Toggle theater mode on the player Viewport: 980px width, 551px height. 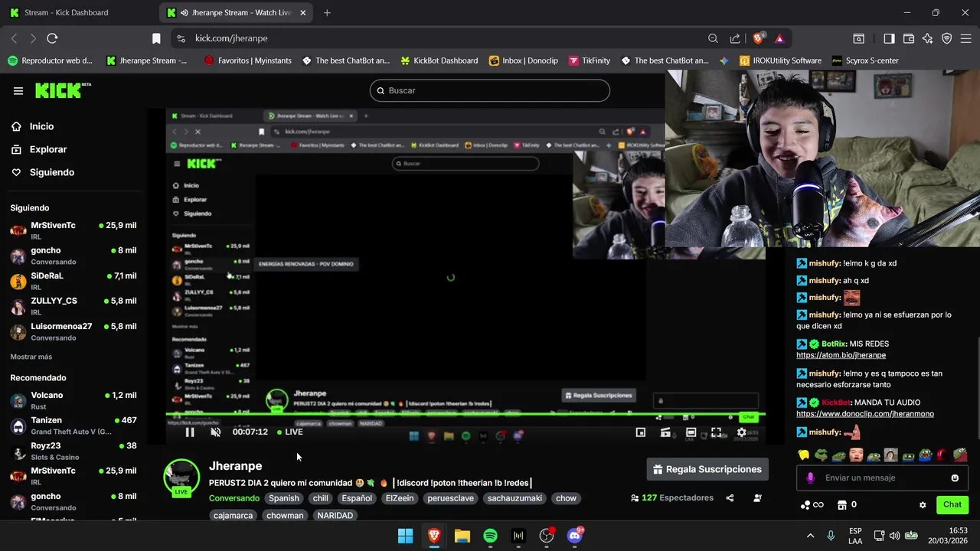point(691,432)
